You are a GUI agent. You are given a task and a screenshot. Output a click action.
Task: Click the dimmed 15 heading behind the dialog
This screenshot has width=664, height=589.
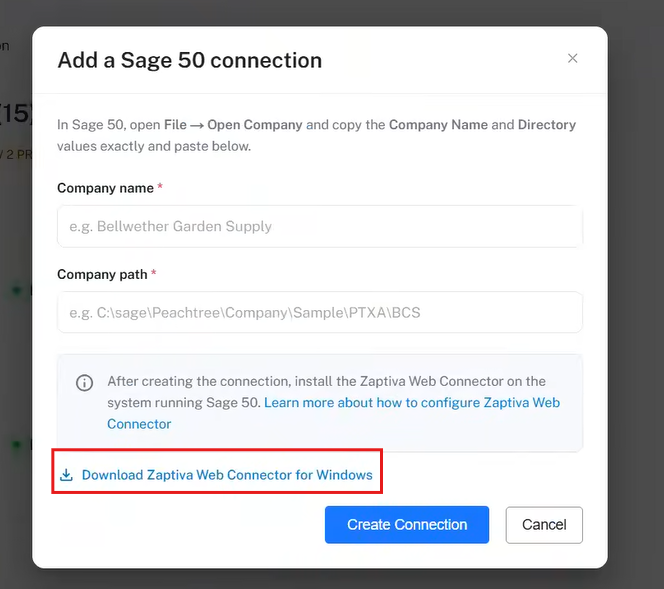tap(15, 113)
